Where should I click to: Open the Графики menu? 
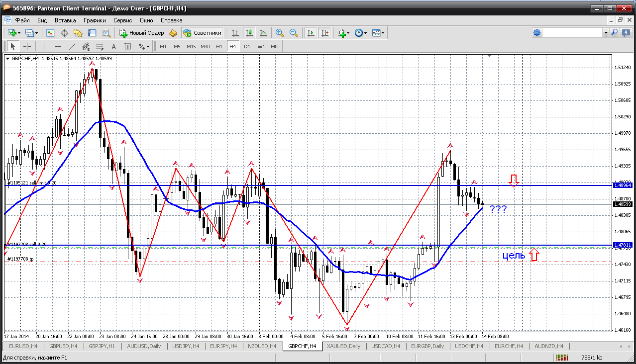[95, 20]
